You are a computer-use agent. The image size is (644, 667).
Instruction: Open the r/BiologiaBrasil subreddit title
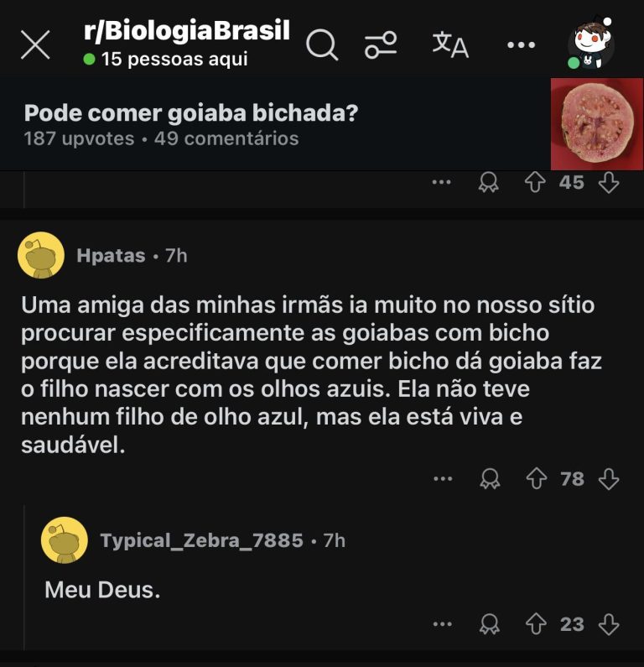(187, 32)
